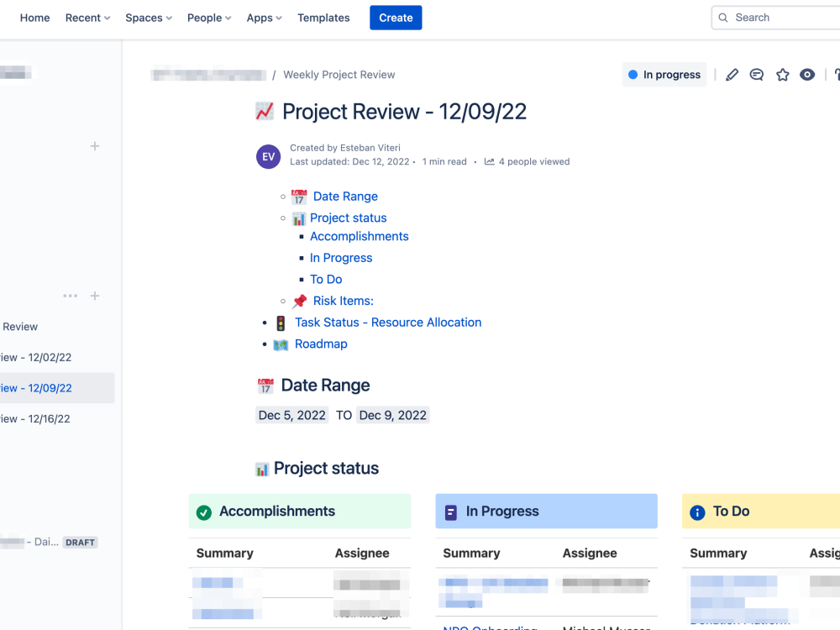
Task: Click In Progress table Summary column header
Action: click(x=471, y=553)
